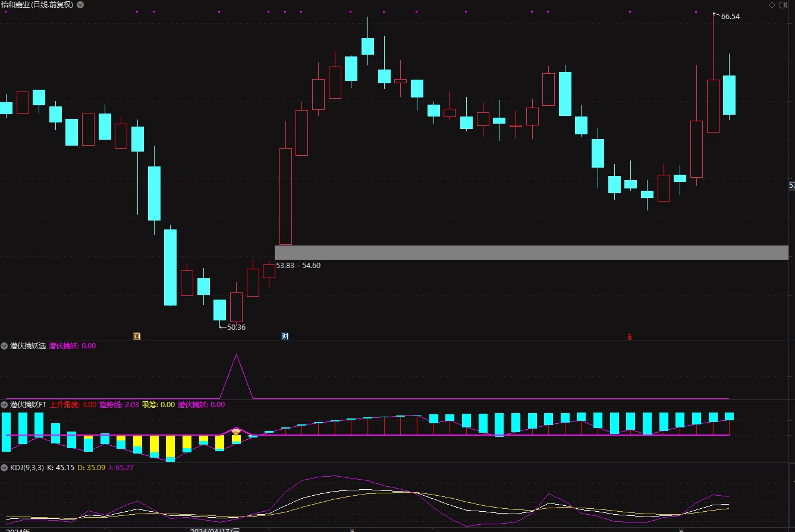Click the 财 financial report marker

285,336
